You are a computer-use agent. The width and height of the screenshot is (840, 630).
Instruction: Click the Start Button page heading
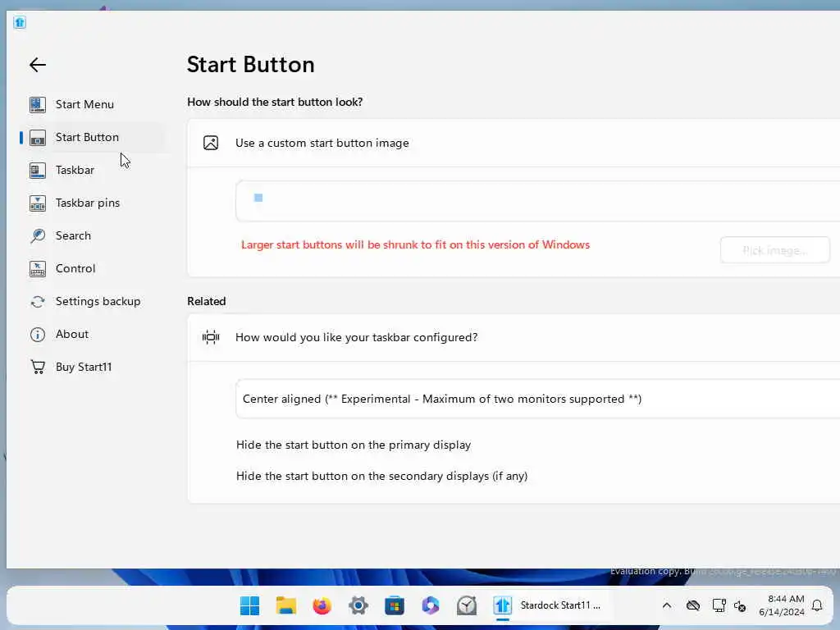[250, 65]
